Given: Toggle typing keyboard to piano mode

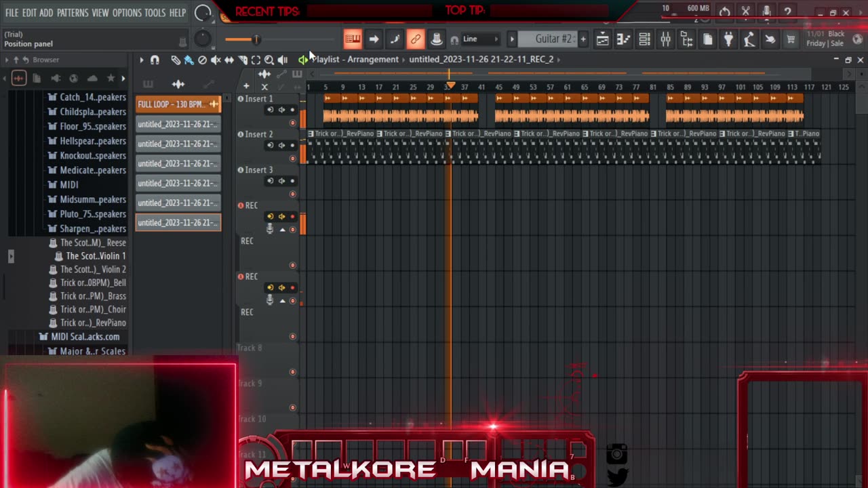Looking at the screenshot, I should pyautogui.click(x=353, y=39).
